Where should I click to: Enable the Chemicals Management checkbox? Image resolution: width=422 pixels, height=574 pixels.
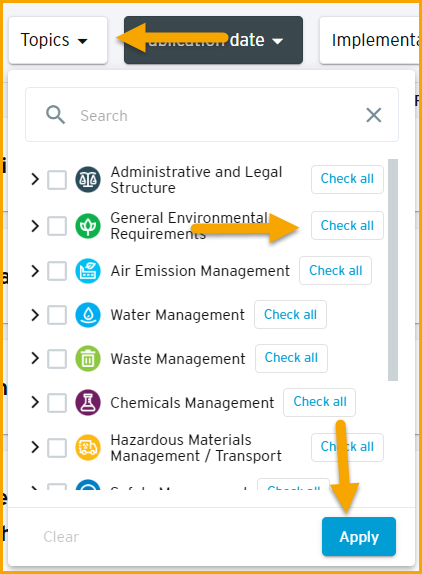click(x=57, y=403)
